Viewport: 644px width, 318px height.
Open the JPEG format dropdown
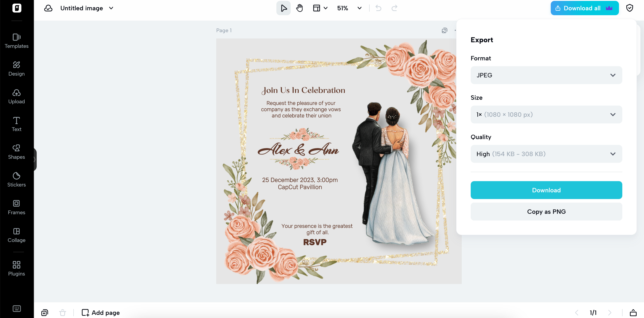point(546,75)
